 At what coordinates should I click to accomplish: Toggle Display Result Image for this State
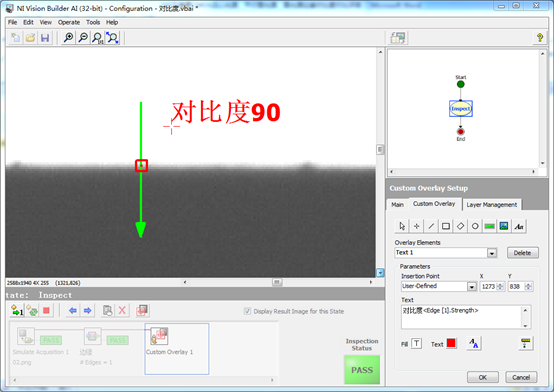247,311
